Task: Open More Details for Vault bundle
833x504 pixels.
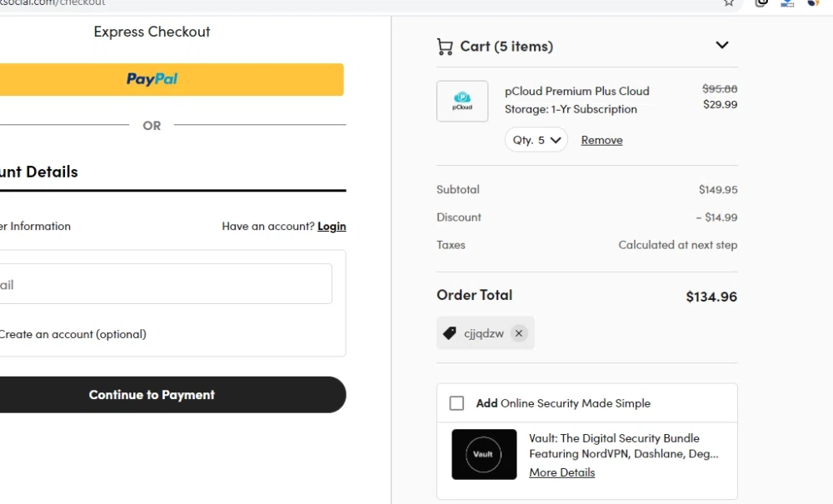Action: point(561,472)
